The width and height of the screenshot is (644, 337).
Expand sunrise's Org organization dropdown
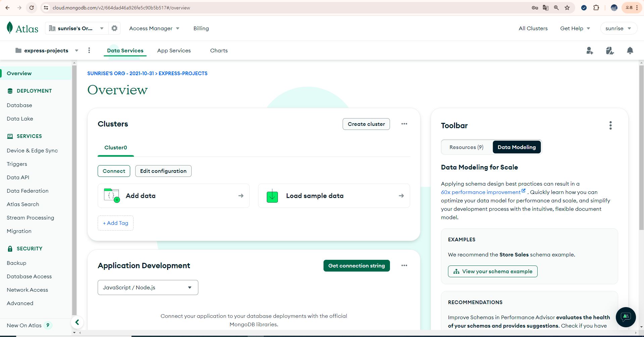[x=77, y=28]
